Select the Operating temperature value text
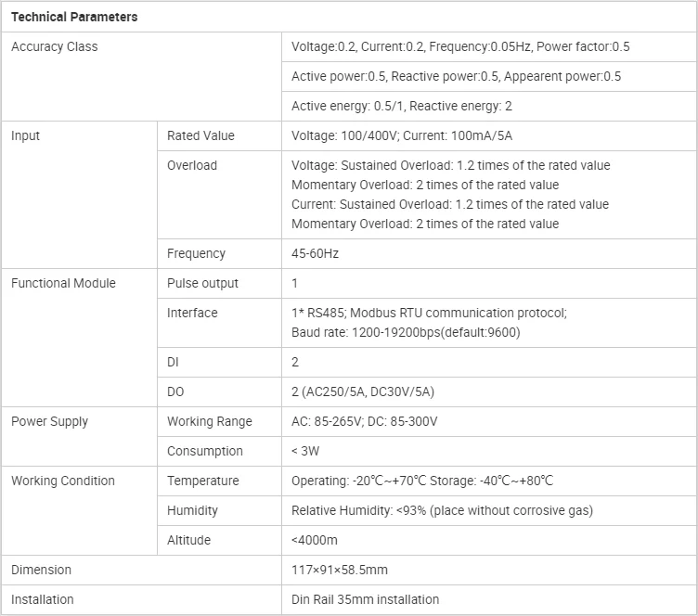The width and height of the screenshot is (698, 616). pos(421,481)
